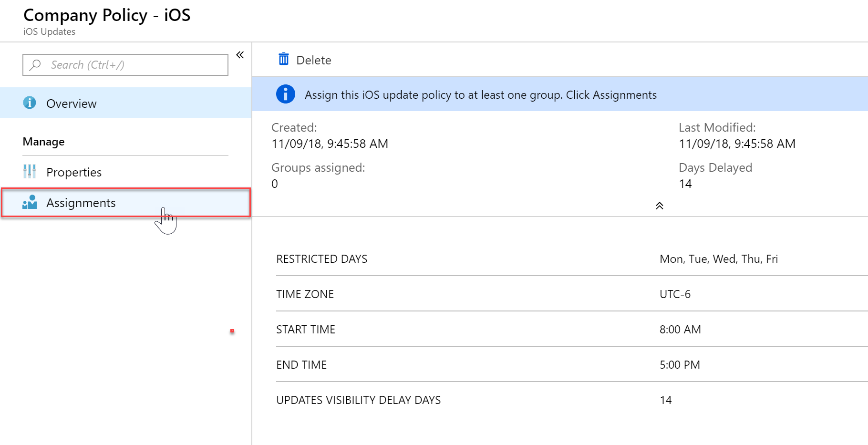The height and width of the screenshot is (445, 868).
Task: Select the RESTRICTED DAYS row
Action: [572, 259]
